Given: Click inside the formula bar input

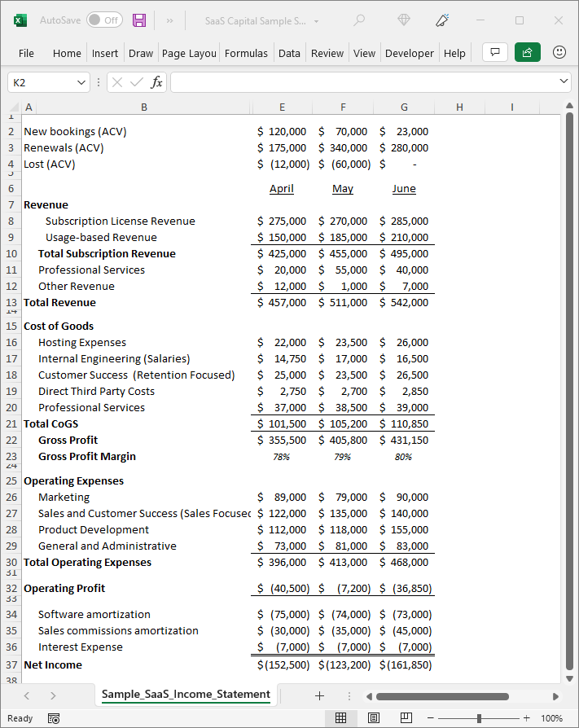Looking at the screenshot, I should (363, 82).
